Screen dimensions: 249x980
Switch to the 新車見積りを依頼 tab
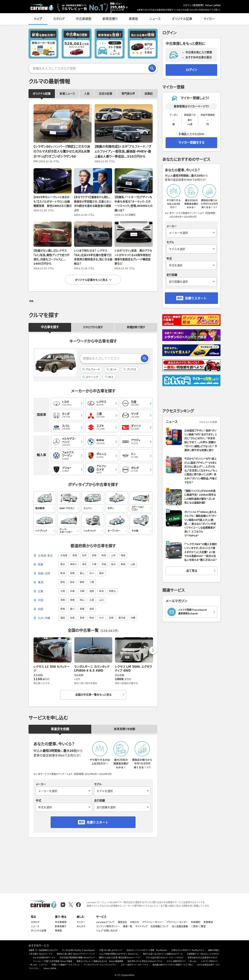click(124, 729)
